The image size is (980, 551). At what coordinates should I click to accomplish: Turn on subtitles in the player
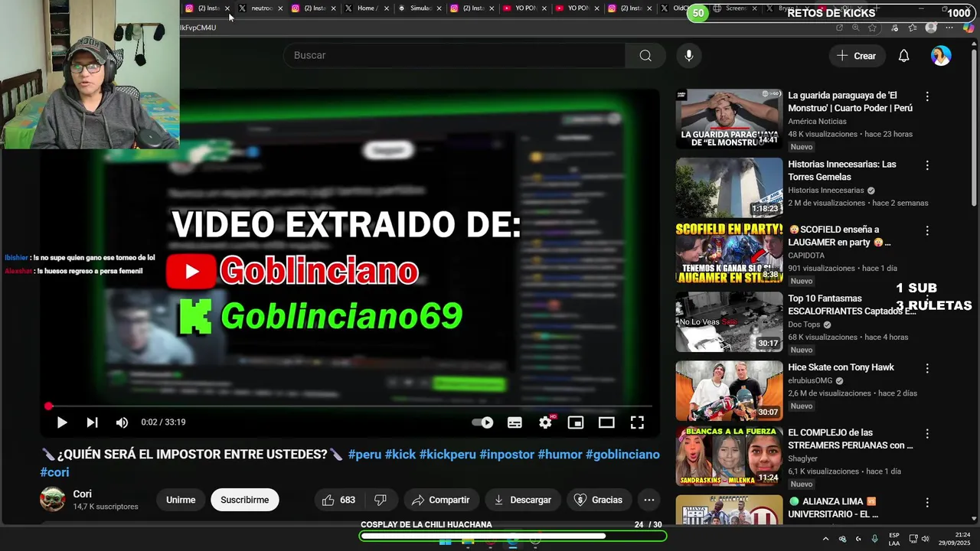(x=514, y=422)
